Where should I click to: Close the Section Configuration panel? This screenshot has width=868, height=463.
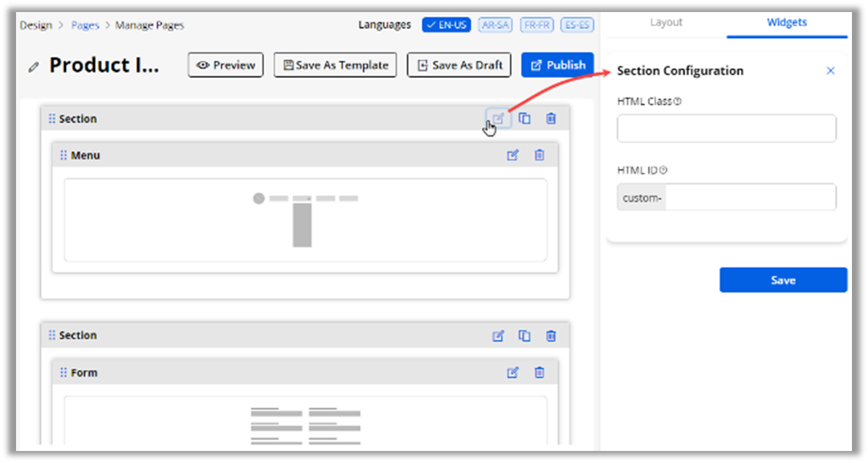tap(830, 71)
